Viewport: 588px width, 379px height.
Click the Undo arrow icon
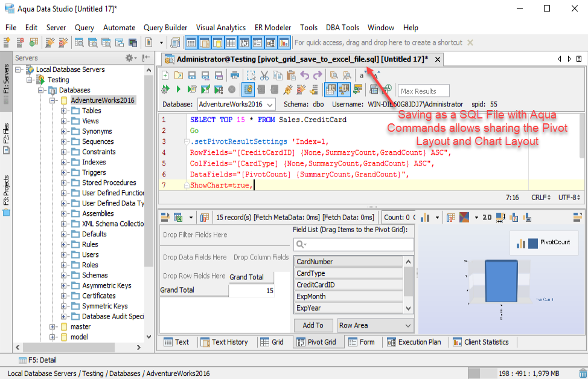tap(305, 76)
